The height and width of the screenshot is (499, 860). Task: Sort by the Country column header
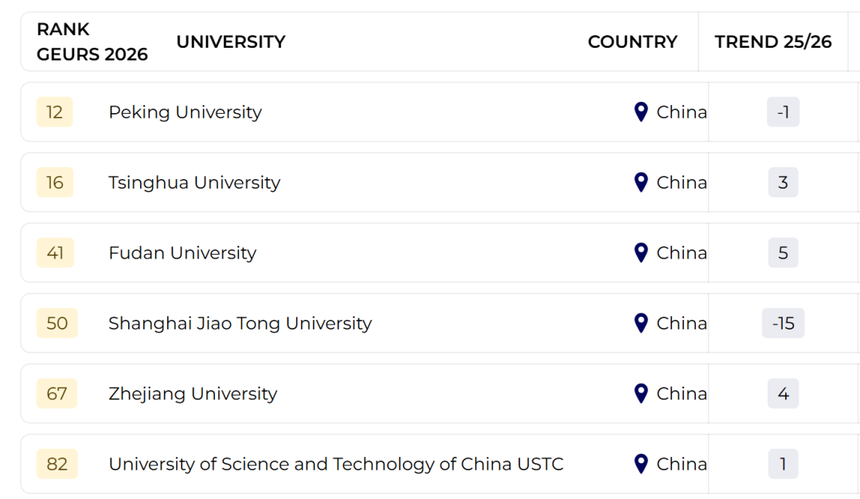(632, 42)
